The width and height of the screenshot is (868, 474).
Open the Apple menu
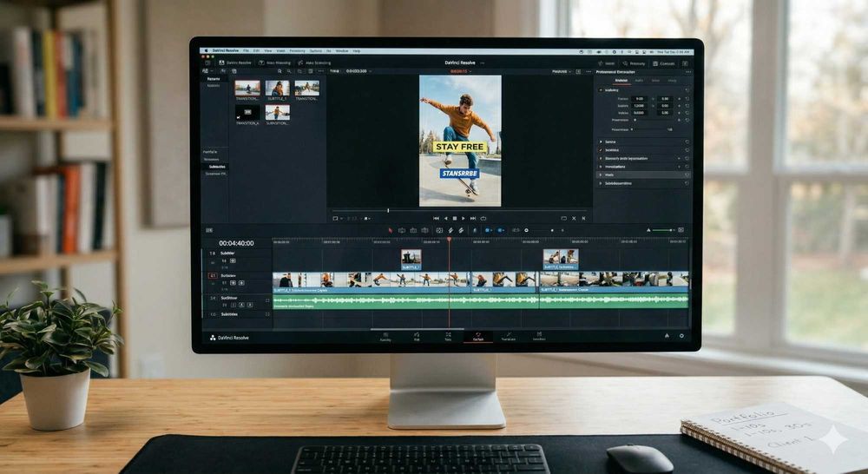(x=206, y=51)
